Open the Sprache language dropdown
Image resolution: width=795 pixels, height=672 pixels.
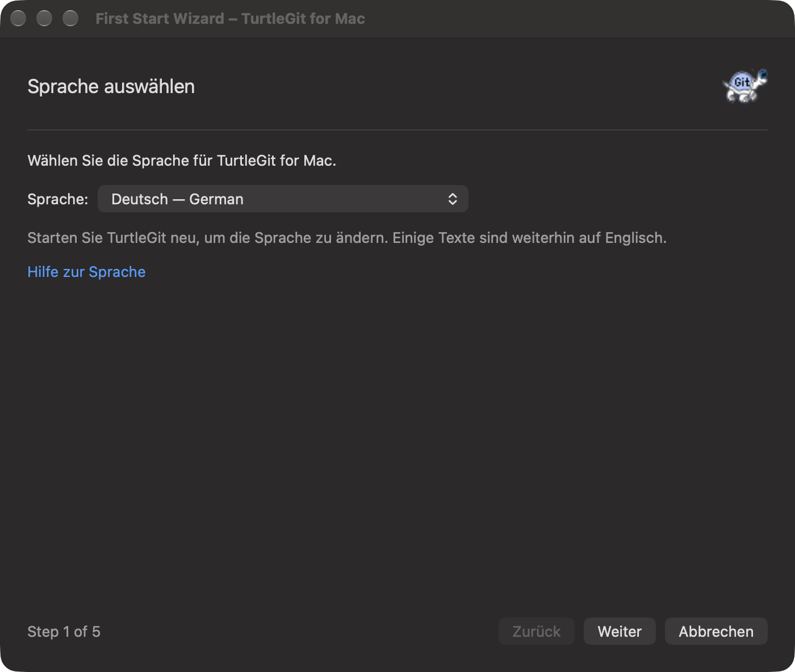283,199
